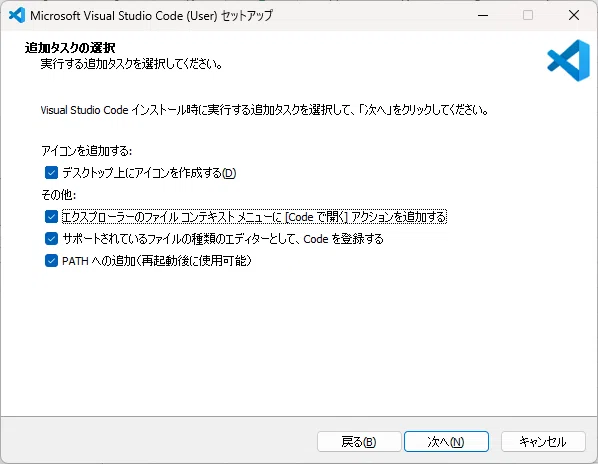Click the アイコンを追加する: label
This screenshot has width=598, height=464.
coord(87,151)
